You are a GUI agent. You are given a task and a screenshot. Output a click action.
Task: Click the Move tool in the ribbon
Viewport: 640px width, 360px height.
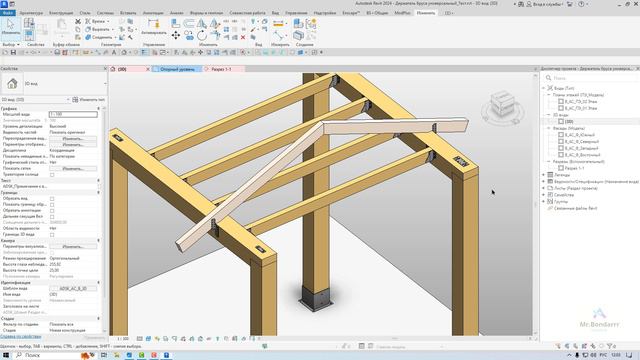click(x=176, y=36)
